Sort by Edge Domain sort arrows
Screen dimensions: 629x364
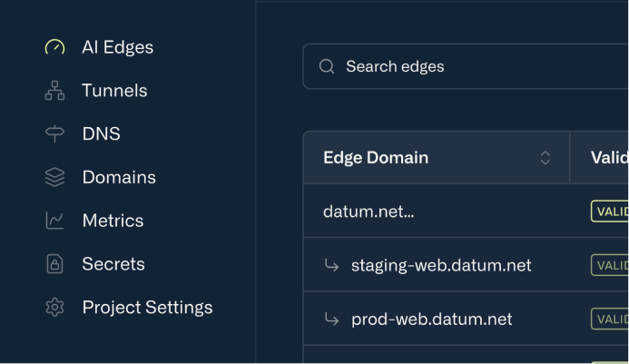[545, 158]
